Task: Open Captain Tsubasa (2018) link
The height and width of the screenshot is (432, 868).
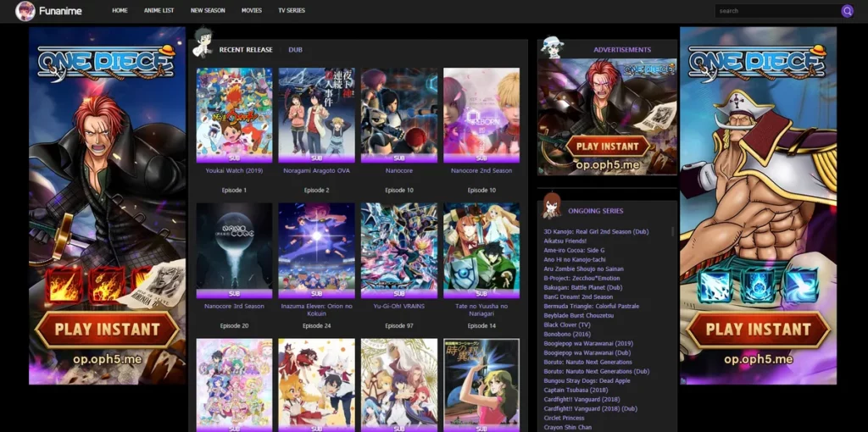Action: click(x=575, y=390)
